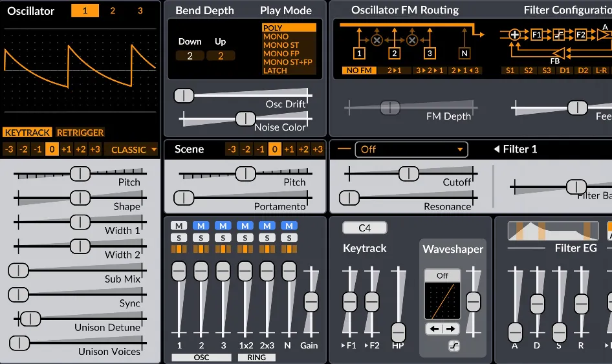The height and width of the screenshot is (364, 612).
Task: Solo mixer channel 3
Action: click(x=223, y=238)
